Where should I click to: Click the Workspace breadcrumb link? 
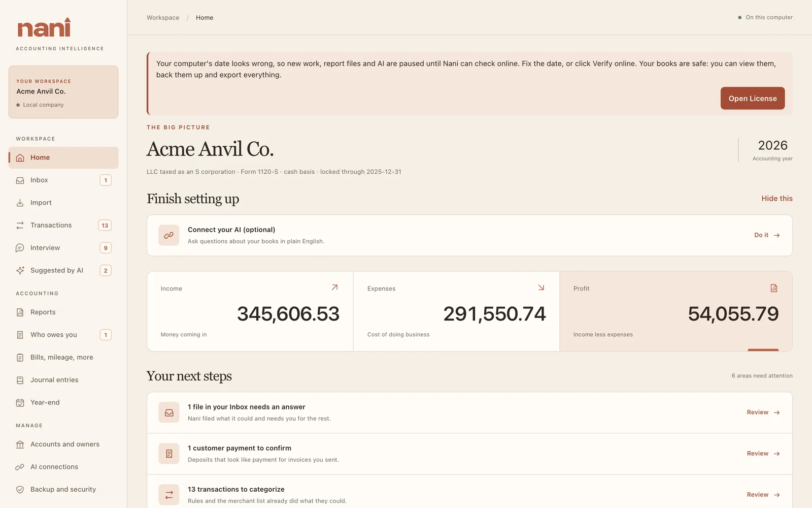[163, 18]
